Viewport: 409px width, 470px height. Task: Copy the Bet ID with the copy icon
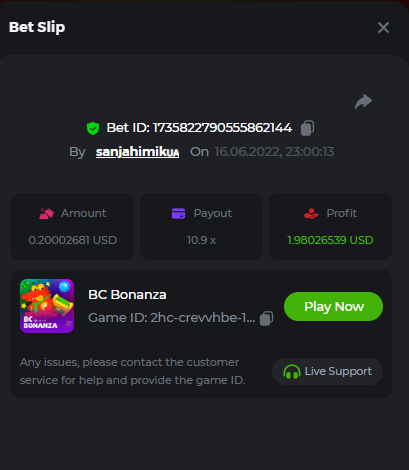307,128
